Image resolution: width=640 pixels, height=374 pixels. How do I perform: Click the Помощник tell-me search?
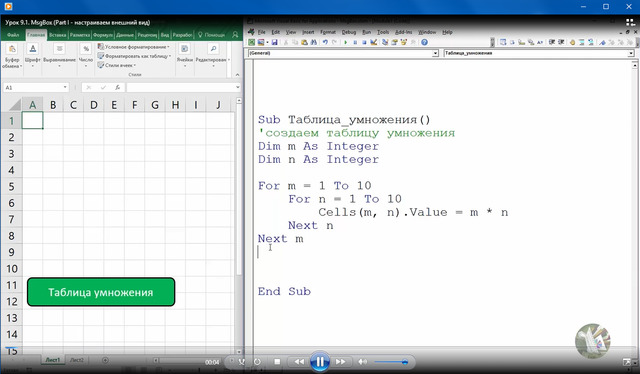(x=211, y=35)
